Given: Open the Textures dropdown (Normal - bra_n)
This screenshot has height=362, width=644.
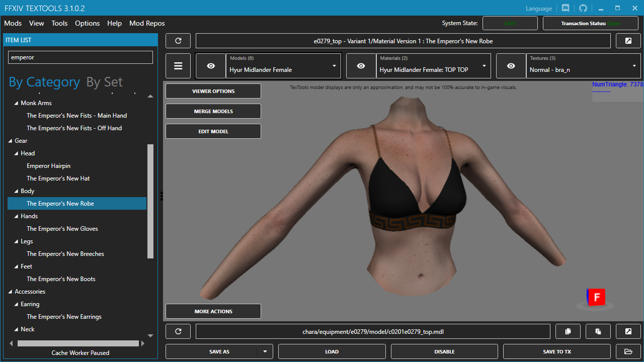Looking at the screenshot, I should point(583,66).
